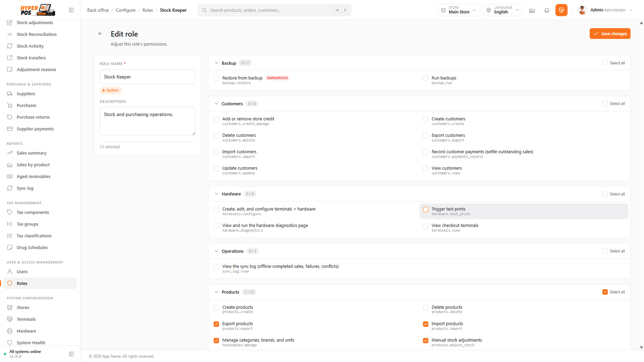Screen dimensions: 644x362
Task: Edit the role description textarea
Action: 147,121
